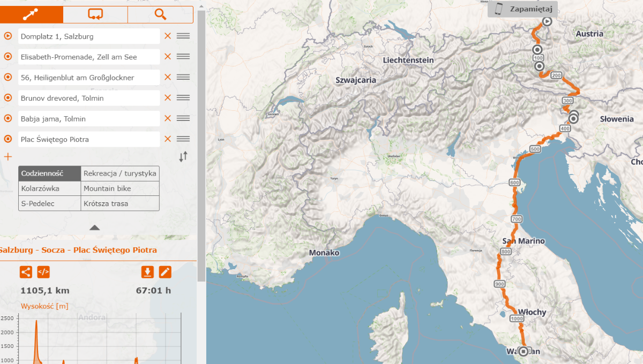Edit the Plac Świętego Piotra destination field
Image resolution: width=643 pixels, height=364 pixels.
coord(89,139)
